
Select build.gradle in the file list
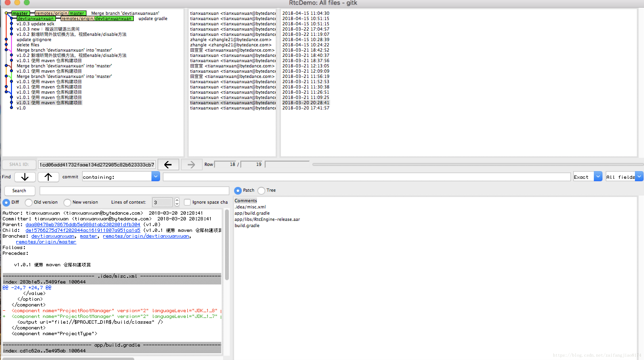pos(247,226)
